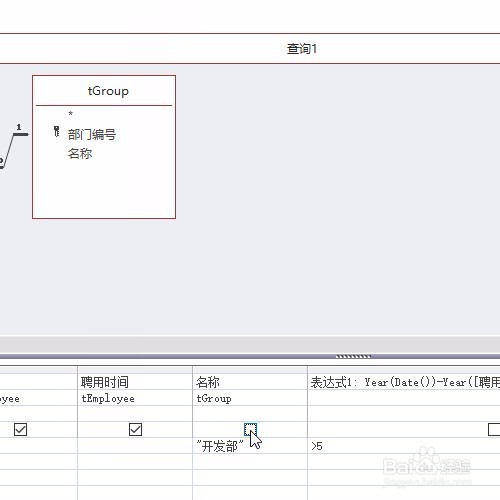This screenshot has height=500, width=500.
Task: Click the tGroup table cell under 名称
Action: click(250, 398)
